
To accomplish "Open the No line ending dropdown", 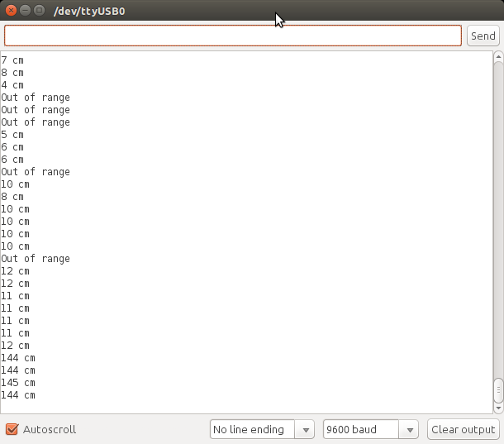I will 262,429.
